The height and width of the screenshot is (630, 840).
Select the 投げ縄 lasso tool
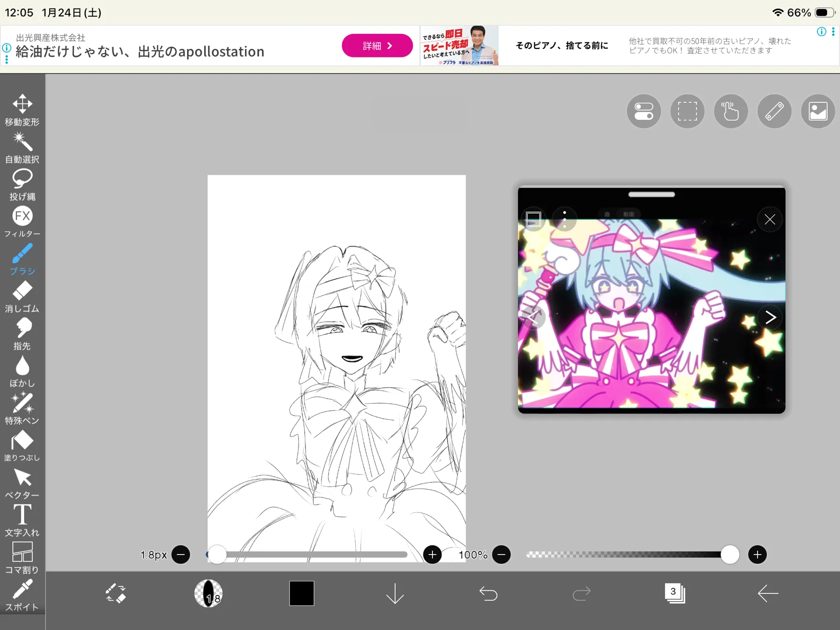coord(22,185)
